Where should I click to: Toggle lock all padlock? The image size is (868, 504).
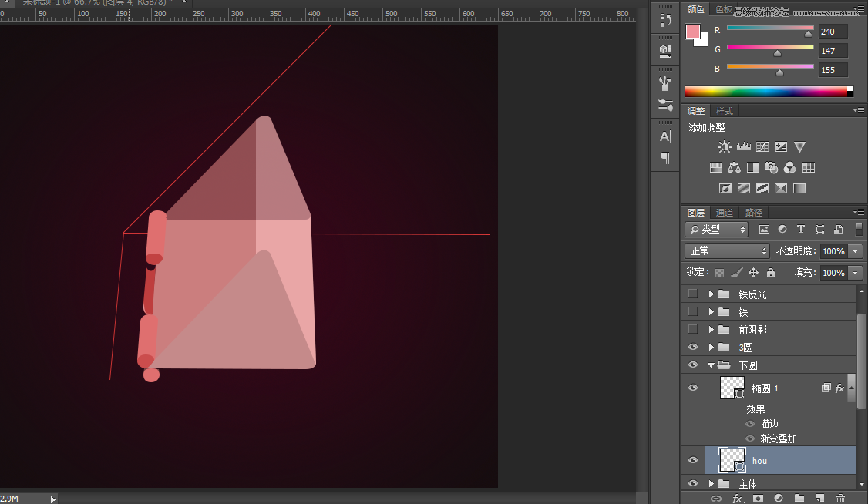[x=771, y=272]
